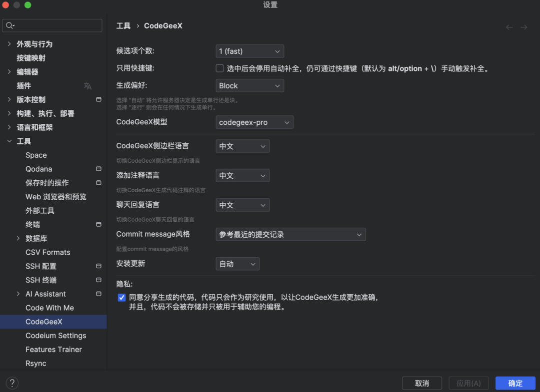
Task: Click the project-level icon beside 保存时的操作
Action: (x=98, y=183)
